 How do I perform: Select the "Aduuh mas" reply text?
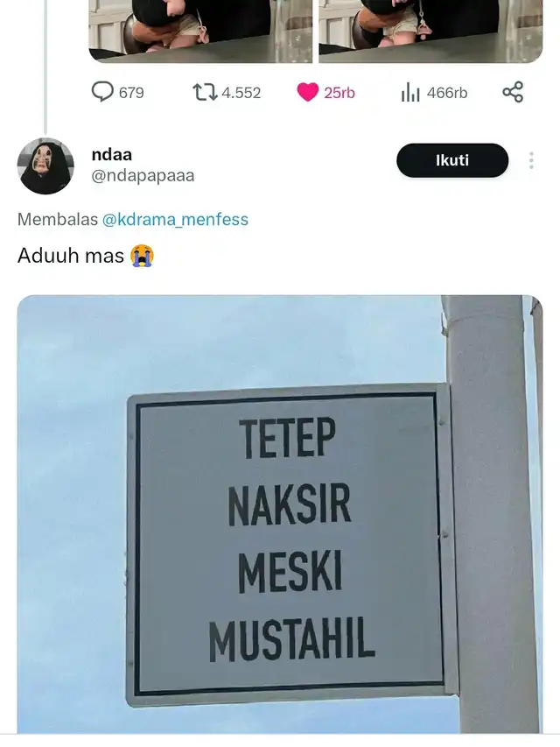point(71,256)
